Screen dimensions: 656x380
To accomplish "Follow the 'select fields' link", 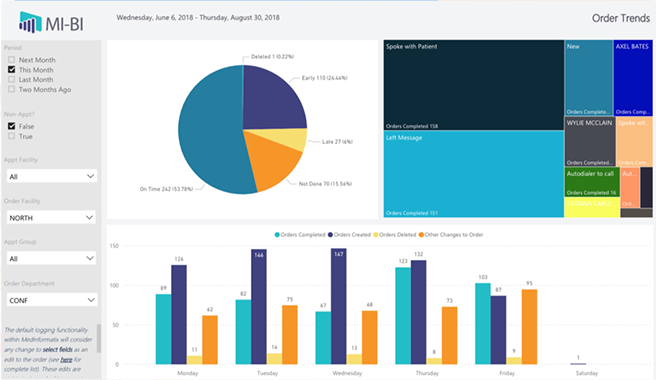I will click(58, 349).
